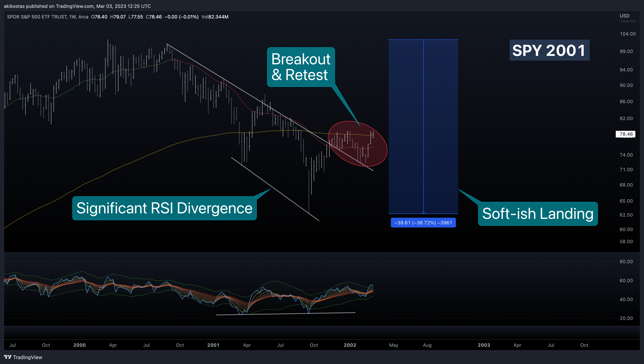
Task: Click the 2002 label on time axis
Action: coord(350,345)
